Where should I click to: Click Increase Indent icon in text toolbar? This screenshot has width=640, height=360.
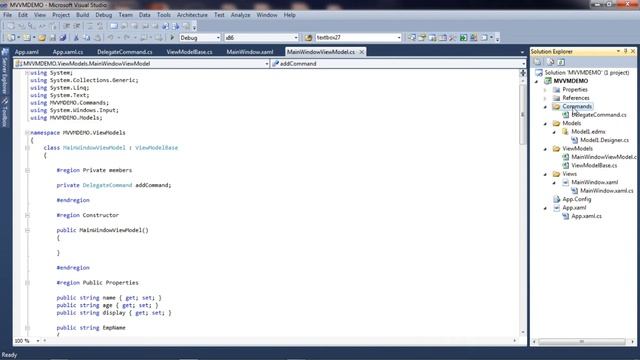click(x=77, y=26)
